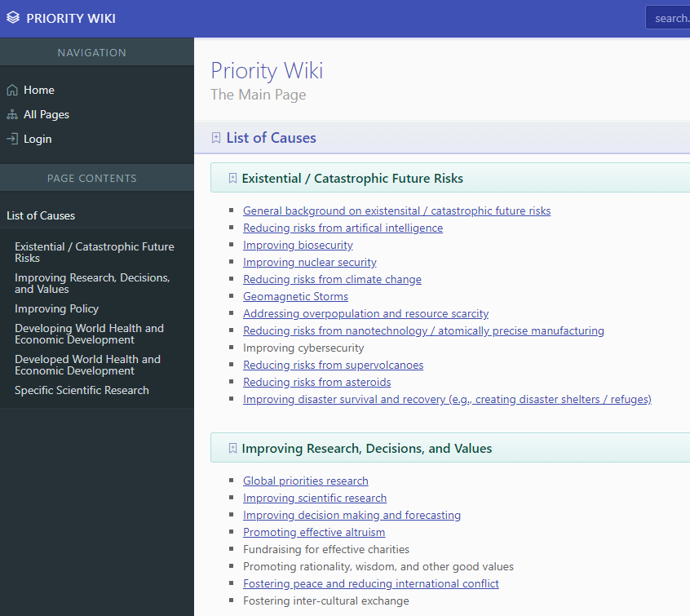
Task: Open Global priorities research link
Action: 305,481
